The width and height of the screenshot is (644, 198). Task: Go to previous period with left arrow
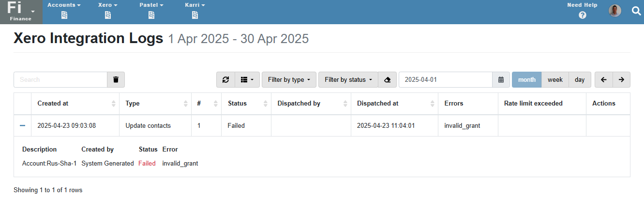click(603, 80)
